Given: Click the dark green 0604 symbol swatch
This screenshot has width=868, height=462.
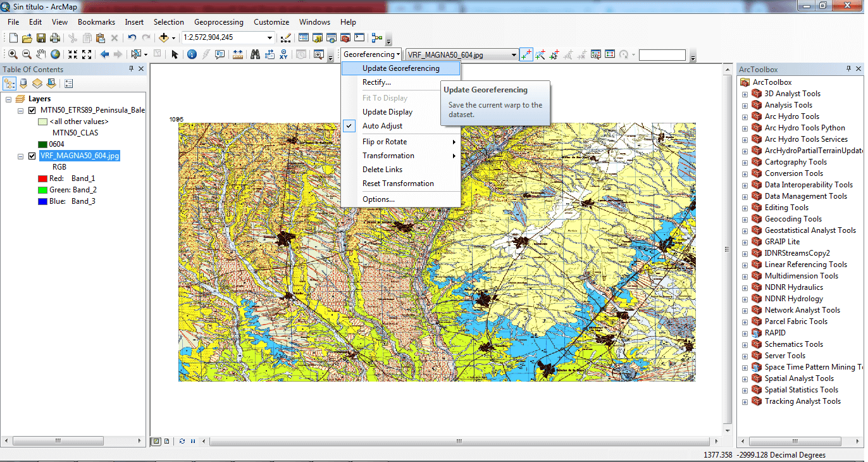Looking at the screenshot, I should 42,144.
